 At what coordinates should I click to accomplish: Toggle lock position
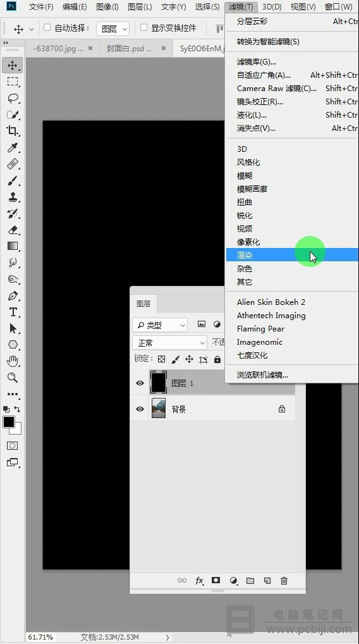(x=189, y=359)
